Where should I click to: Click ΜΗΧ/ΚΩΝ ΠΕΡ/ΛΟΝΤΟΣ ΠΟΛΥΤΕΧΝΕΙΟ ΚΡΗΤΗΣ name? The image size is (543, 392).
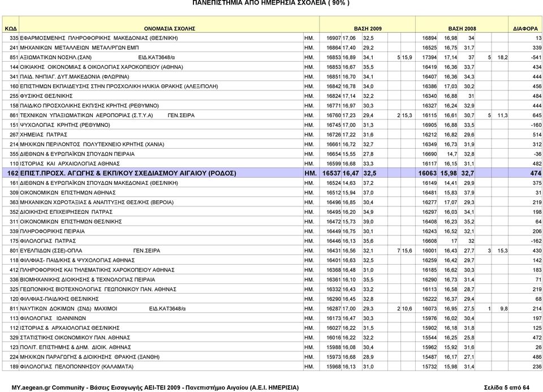click(92, 144)
